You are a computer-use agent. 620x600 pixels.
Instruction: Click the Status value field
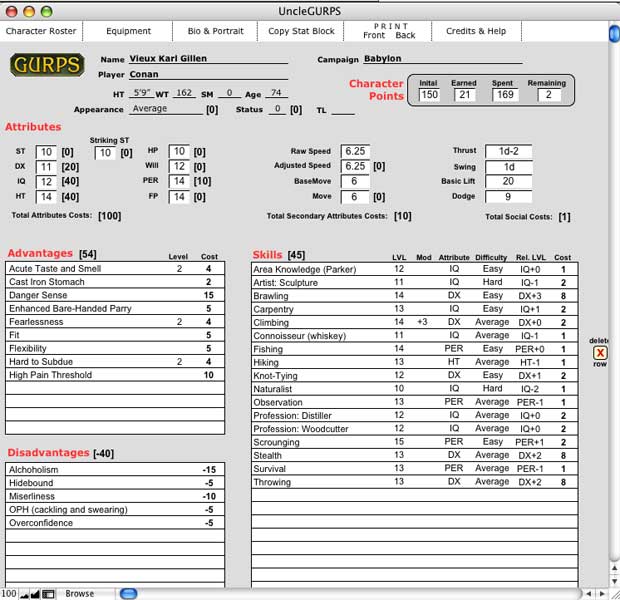(x=278, y=109)
